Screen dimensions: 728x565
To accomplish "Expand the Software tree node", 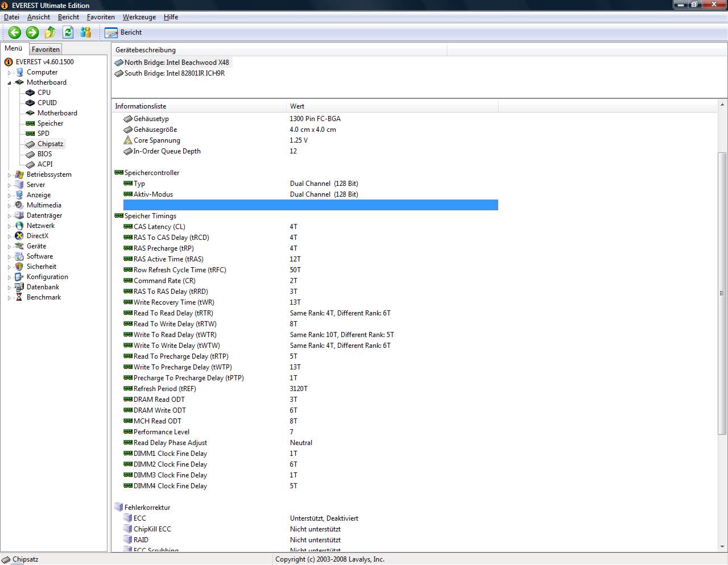I will pyautogui.click(x=9, y=257).
